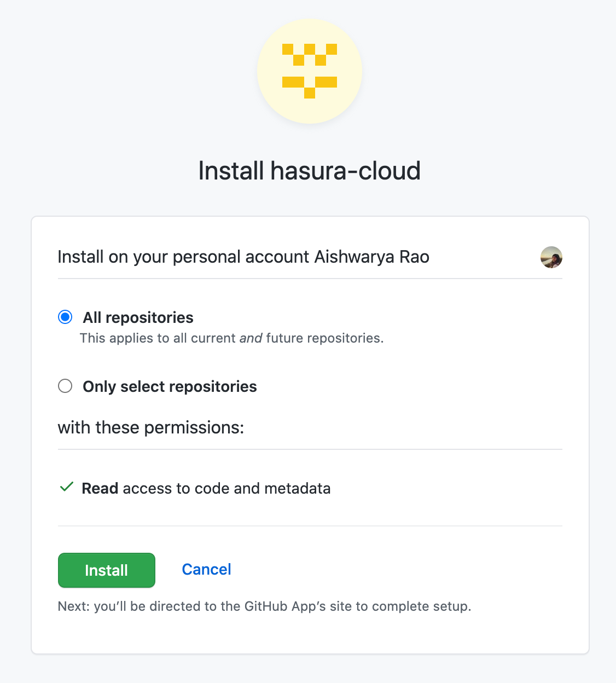This screenshot has height=683, width=616.
Task: Click the app icon inside the yellow circle
Action: [x=310, y=70]
